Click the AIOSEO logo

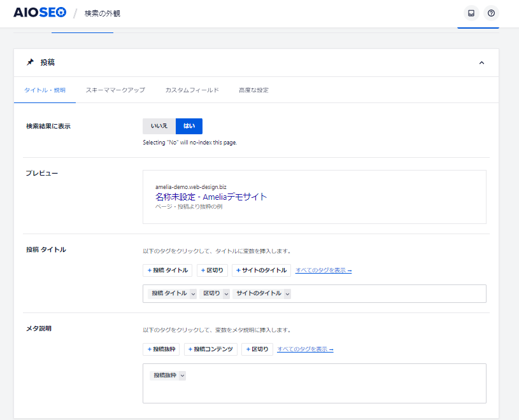pyautogui.click(x=40, y=13)
